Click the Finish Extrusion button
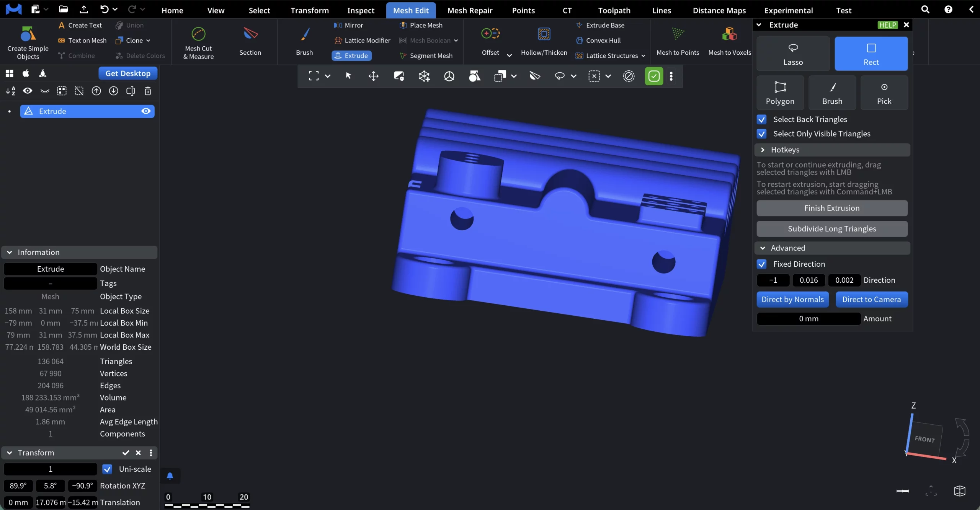Viewport: 980px width, 510px height. pos(832,208)
